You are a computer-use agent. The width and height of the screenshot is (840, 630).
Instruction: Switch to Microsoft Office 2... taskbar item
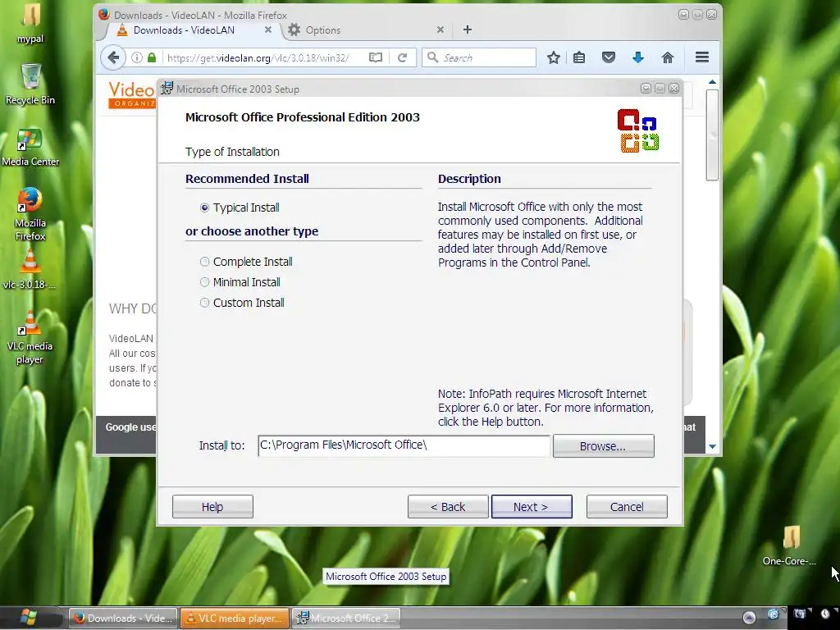click(345, 618)
